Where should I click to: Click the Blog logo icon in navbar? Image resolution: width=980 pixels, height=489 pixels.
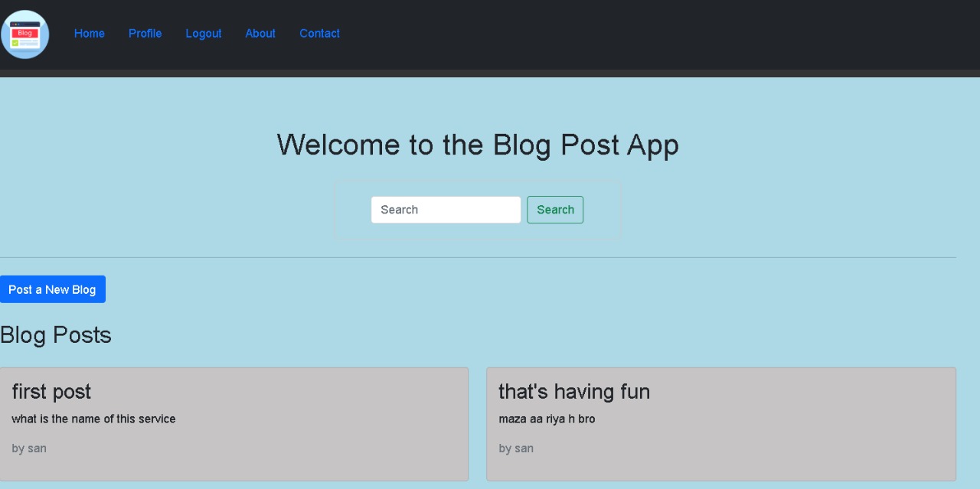[25, 33]
